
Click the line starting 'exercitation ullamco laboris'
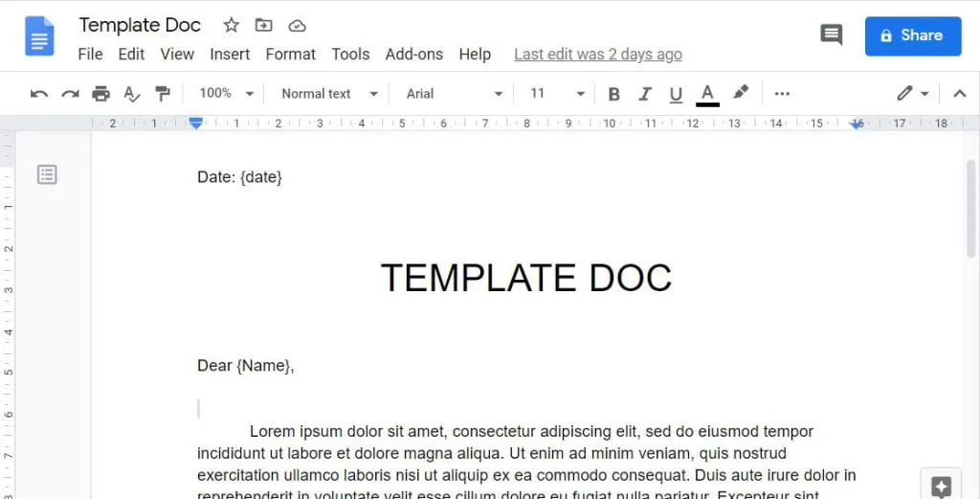(x=526, y=475)
